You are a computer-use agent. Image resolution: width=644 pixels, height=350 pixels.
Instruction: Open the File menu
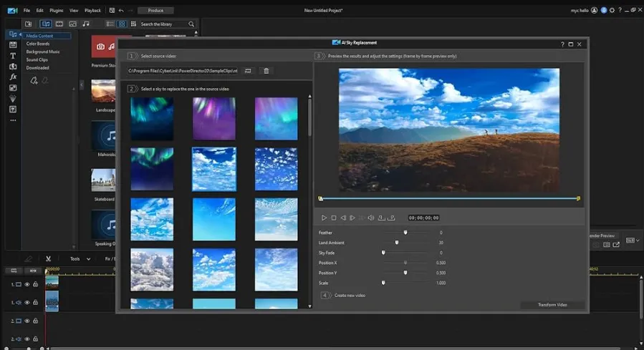[27, 11]
